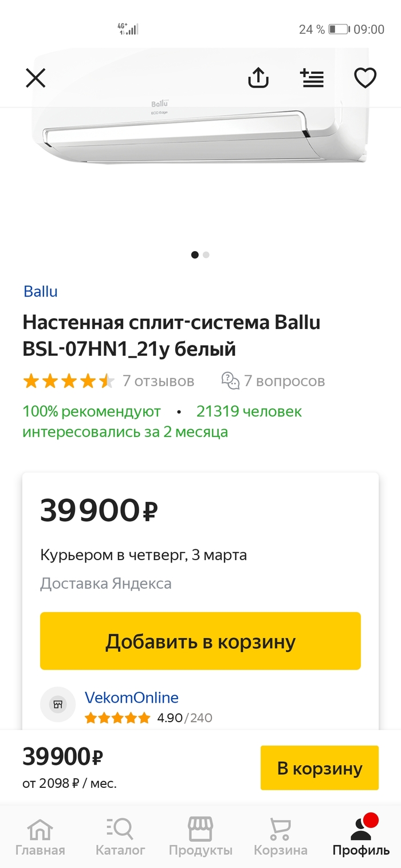Open the VekomOnline seller page
Screen dimensions: 401x868
[x=132, y=697]
